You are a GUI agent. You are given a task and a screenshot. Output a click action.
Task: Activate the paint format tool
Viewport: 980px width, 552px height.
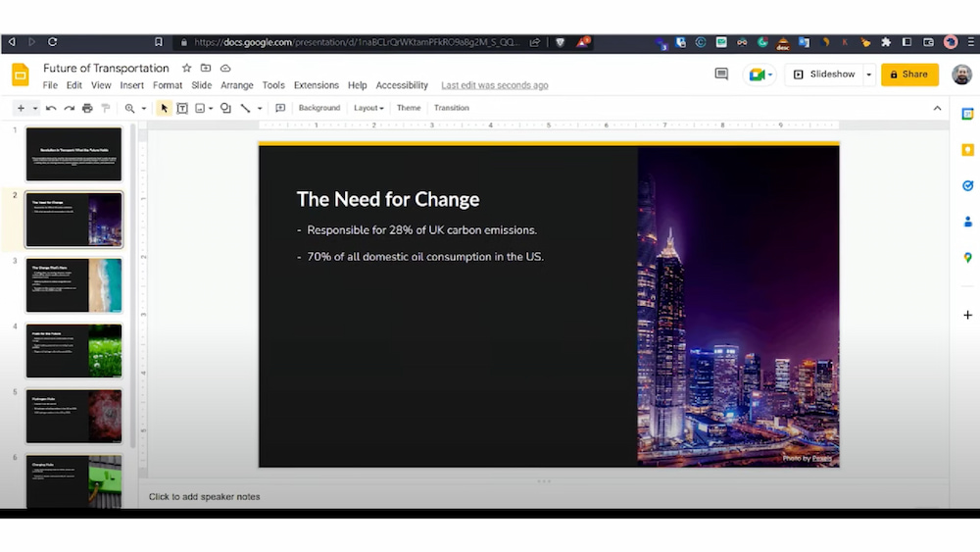106,108
